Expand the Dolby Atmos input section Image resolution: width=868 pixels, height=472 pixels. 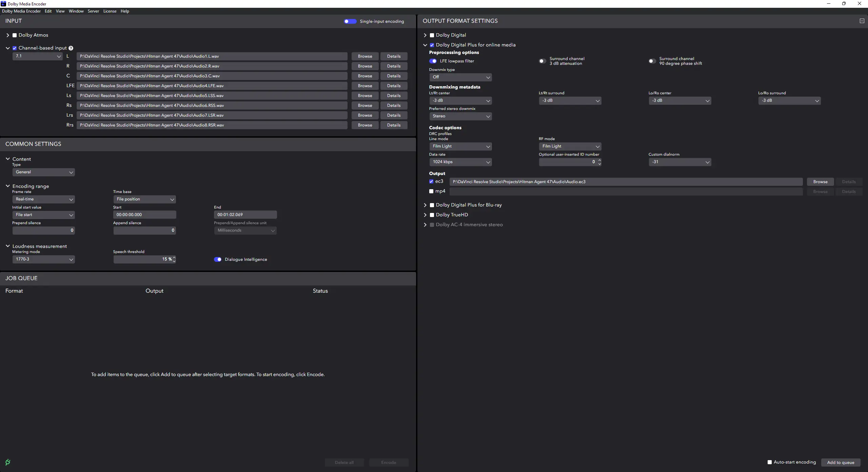[8, 35]
